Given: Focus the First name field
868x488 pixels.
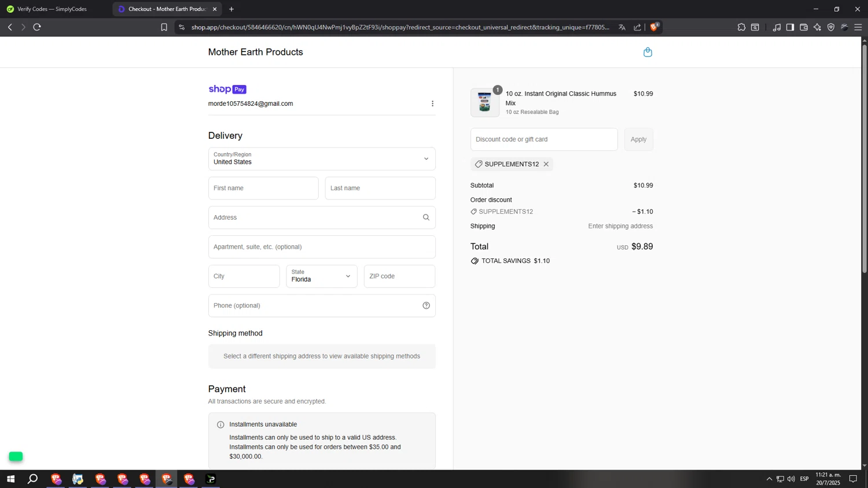Looking at the screenshot, I should tap(263, 188).
